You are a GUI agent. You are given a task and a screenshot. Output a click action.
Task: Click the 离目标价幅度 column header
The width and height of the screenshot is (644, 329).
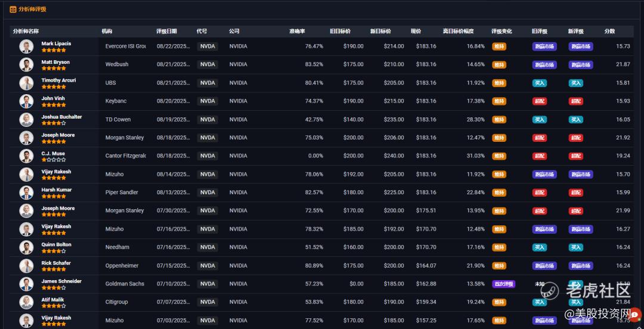tap(458, 31)
